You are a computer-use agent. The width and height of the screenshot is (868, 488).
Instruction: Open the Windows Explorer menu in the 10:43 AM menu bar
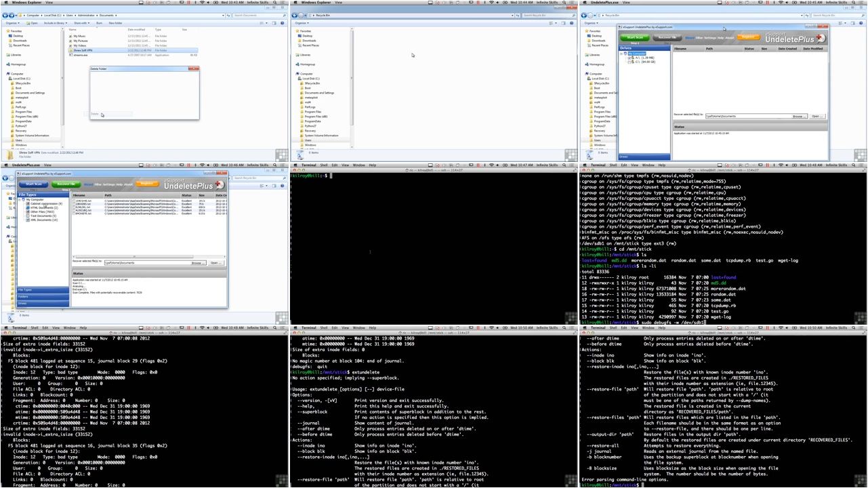26,3
